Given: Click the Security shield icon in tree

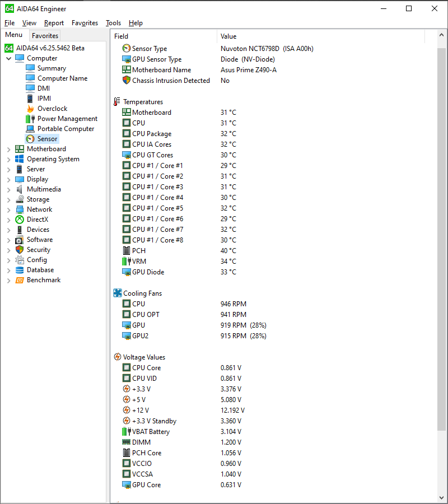Looking at the screenshot, I should click(x=20, y=250).
